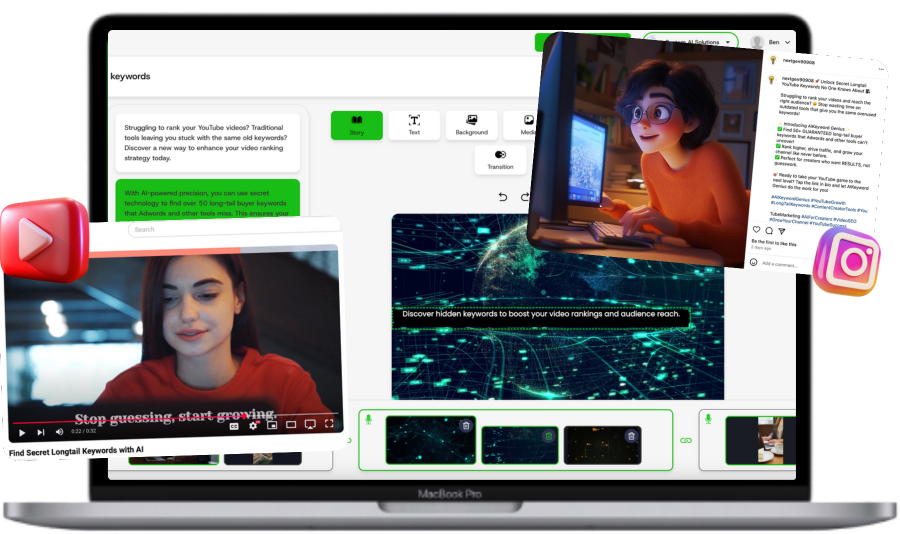This screenshot has height=534, width=900.
Task: Open the Instagram post's three-dot options menu
Action: click(881, 69)
